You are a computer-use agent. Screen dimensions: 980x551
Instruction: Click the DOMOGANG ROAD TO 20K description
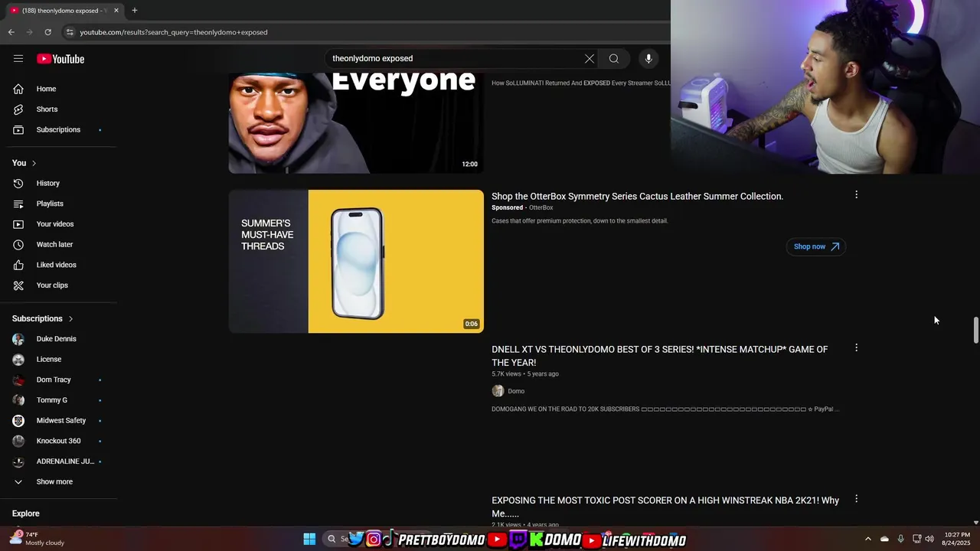pos(665,409)
